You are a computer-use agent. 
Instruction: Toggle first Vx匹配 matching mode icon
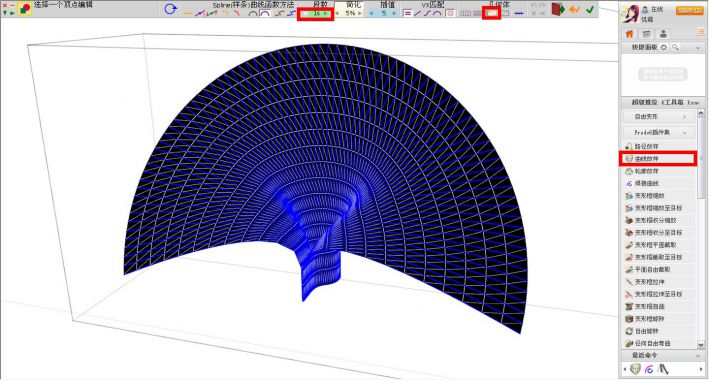[x=407, y=14]
